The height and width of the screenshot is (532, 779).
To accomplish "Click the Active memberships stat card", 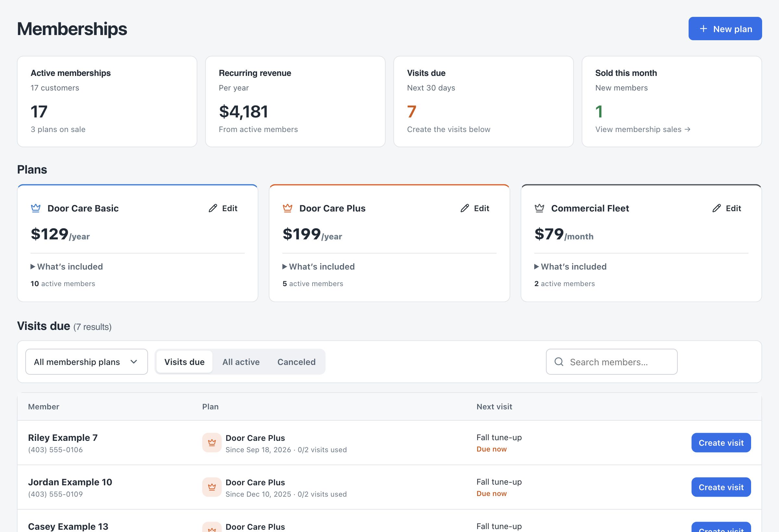I will tap(107, 102).
